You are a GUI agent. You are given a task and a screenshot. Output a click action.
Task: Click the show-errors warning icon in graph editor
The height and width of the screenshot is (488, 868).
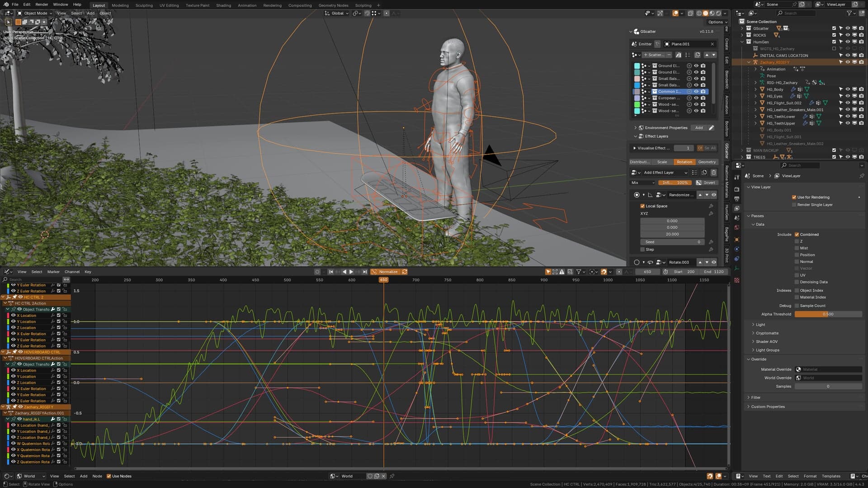(x=562, y=272)
